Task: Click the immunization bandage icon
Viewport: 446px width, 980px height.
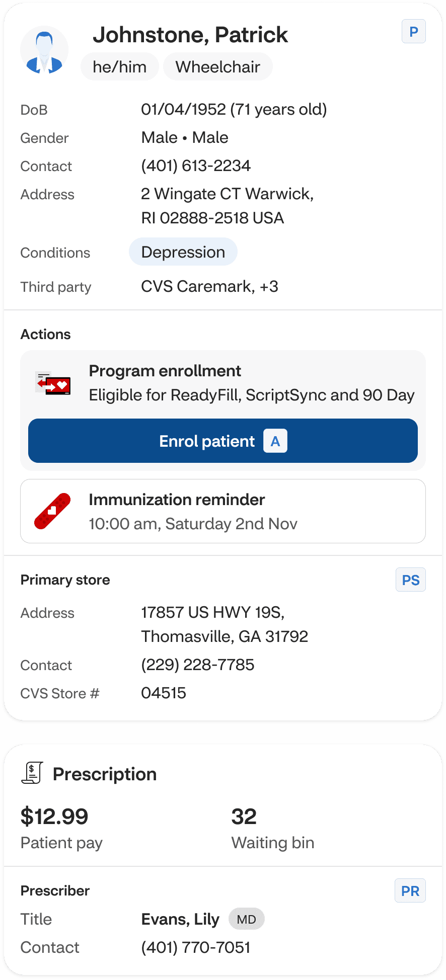Action: click(x=52, y=511)
